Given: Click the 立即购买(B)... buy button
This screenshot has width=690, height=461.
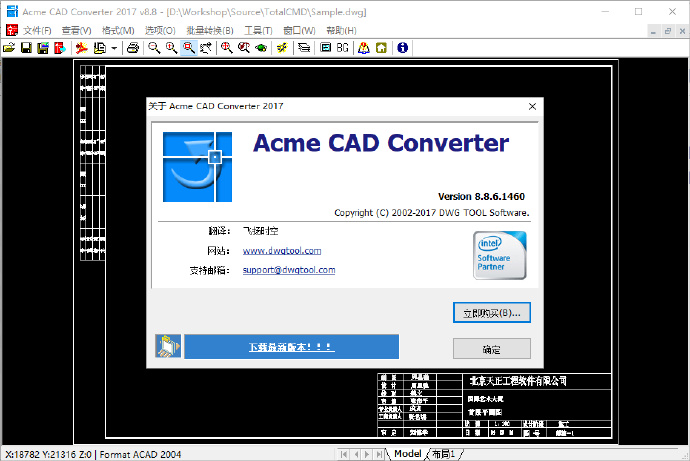Looking at the screenshot, I should 492,313.
